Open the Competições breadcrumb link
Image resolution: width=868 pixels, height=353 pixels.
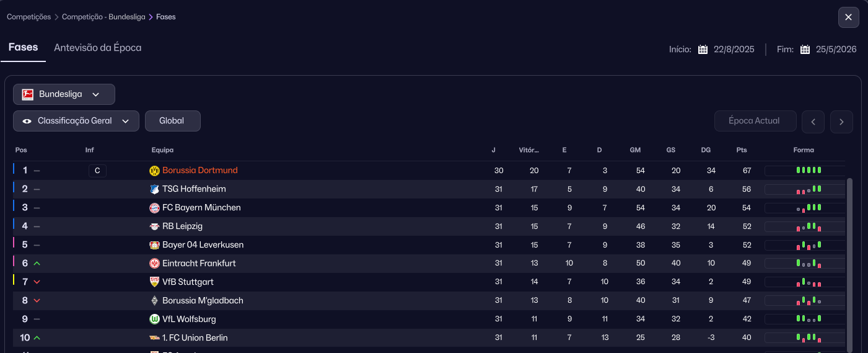(x=28, y=17)
